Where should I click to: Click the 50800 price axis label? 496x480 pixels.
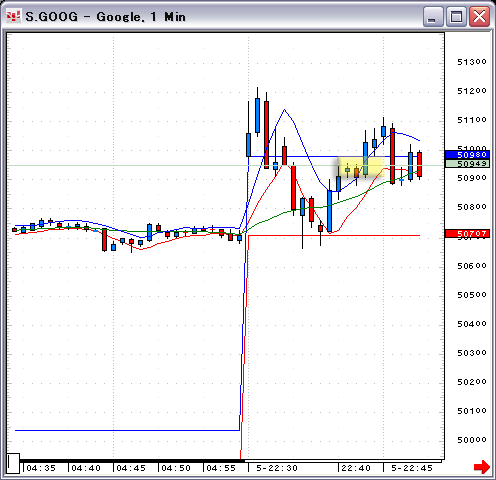tap(471, 207)
